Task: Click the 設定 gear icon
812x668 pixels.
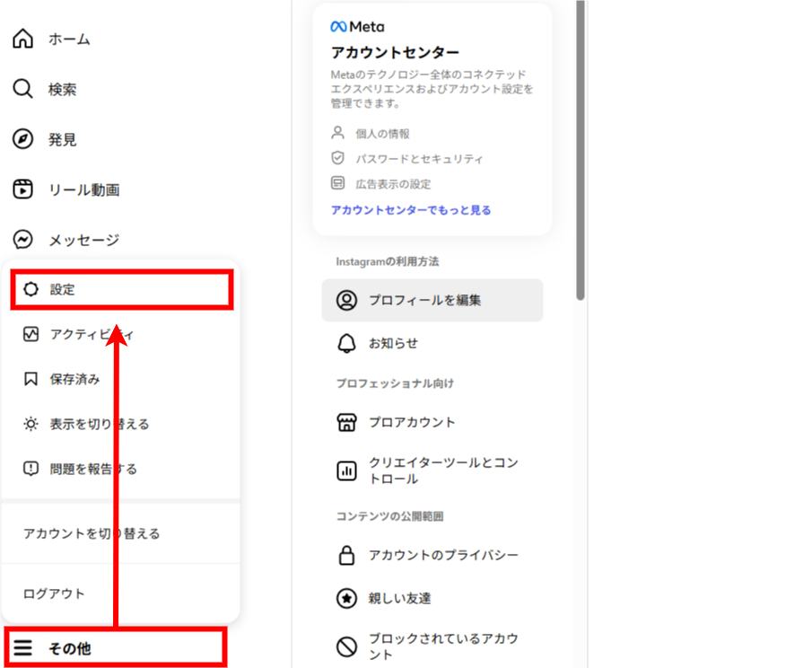Action: coord(31,290)
